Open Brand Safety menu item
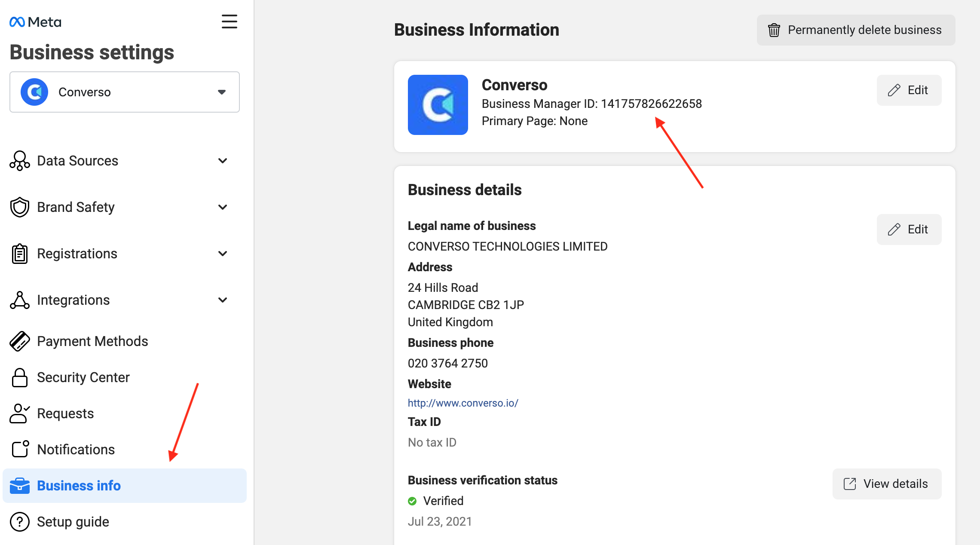The image size is (980, 545). click(125, 207)
